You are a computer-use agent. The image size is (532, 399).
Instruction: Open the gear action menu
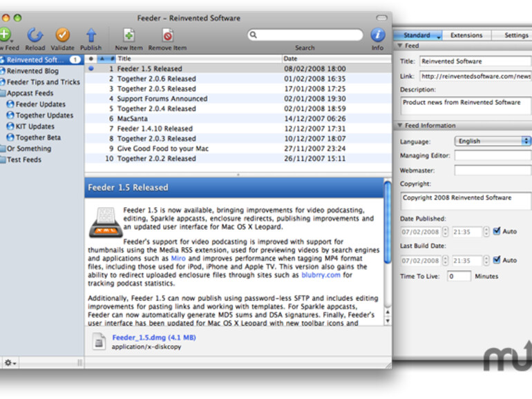(x=10, y=363)
